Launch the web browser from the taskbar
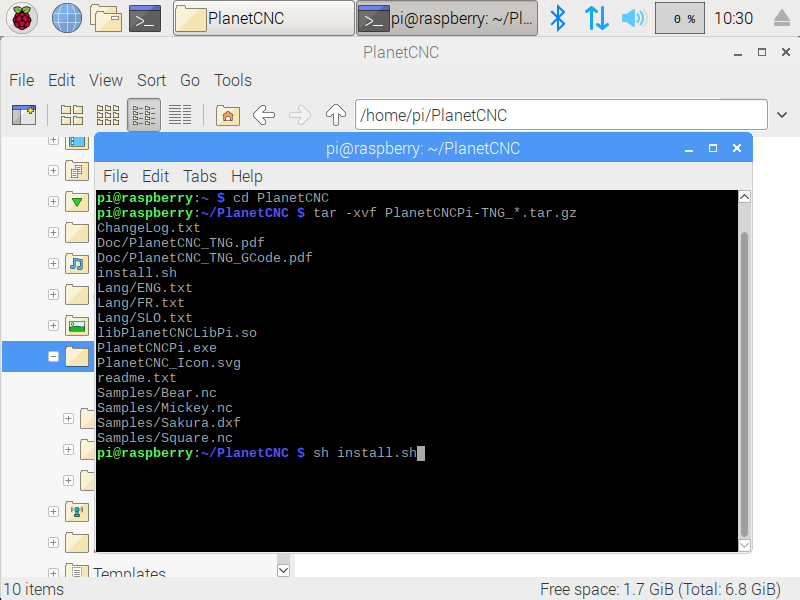 pyautogui.click(x=67, y=18)
